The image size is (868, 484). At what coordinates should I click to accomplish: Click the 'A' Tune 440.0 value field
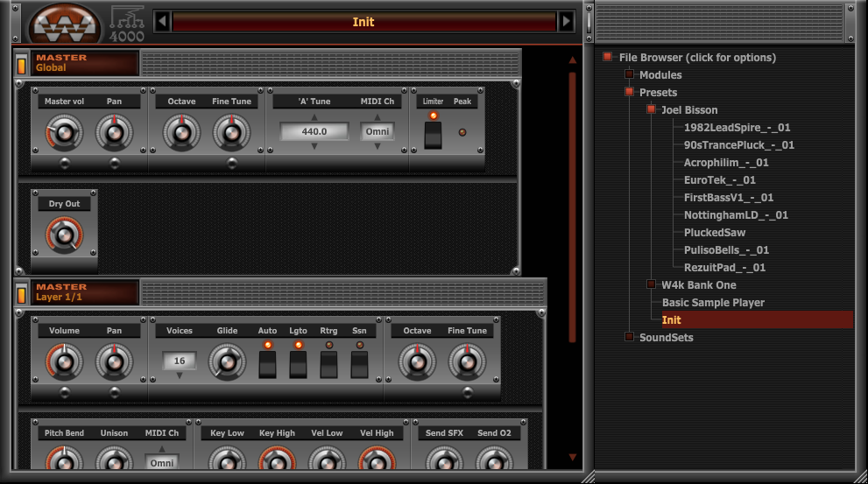[x=314, y=131]
